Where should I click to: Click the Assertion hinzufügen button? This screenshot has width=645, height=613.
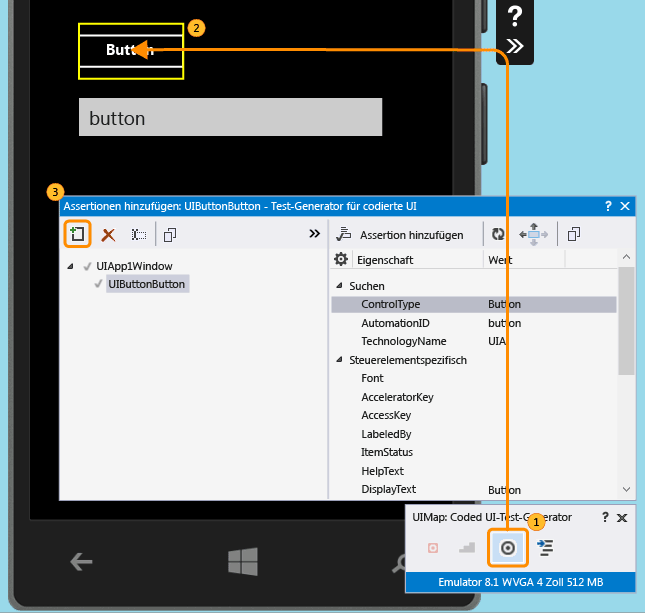(400, 235)
